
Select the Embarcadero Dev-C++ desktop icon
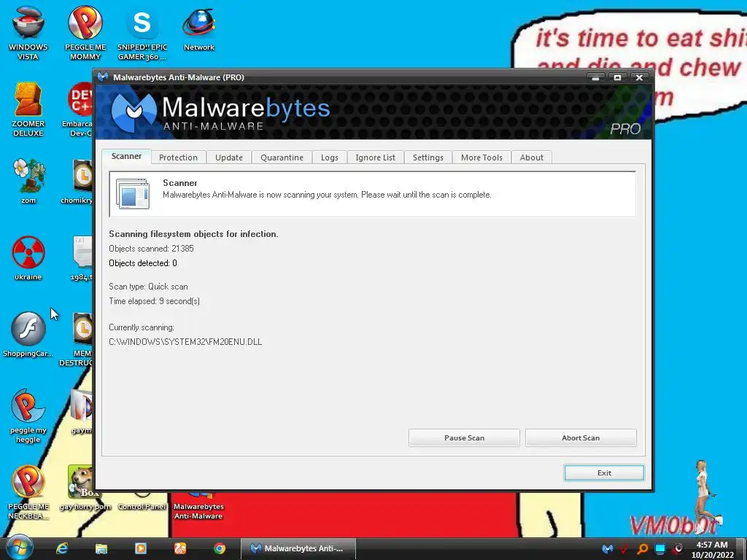[79, 109]
